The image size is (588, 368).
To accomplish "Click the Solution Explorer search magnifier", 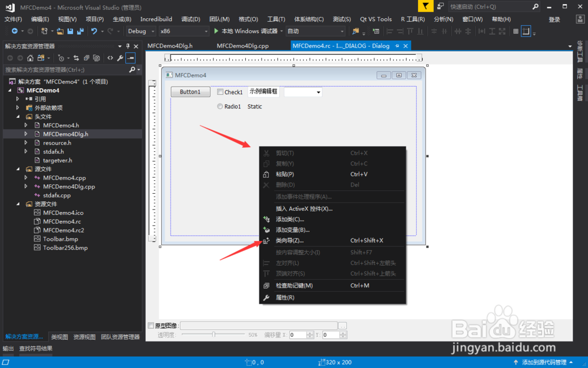I will [x=132, y=69].
